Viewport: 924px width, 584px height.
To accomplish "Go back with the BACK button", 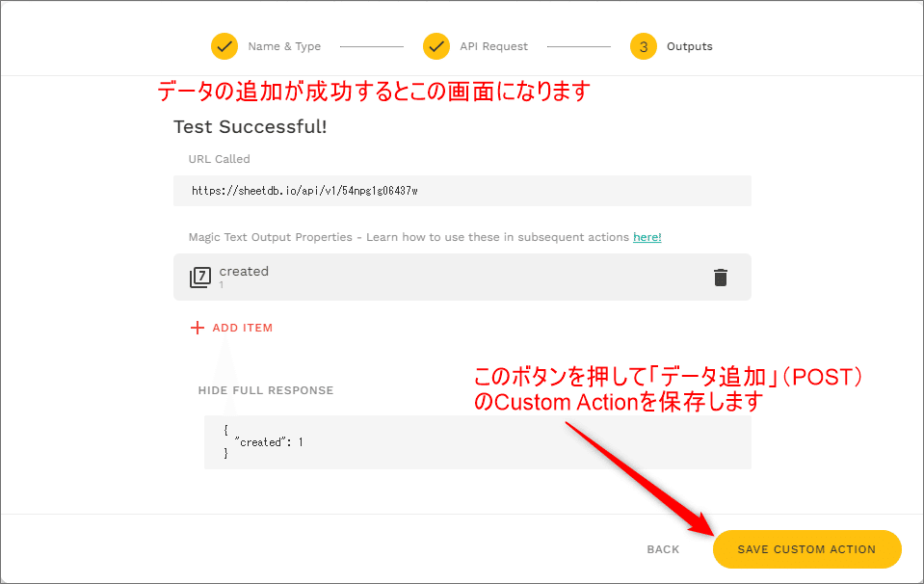I will click(663, 549).
